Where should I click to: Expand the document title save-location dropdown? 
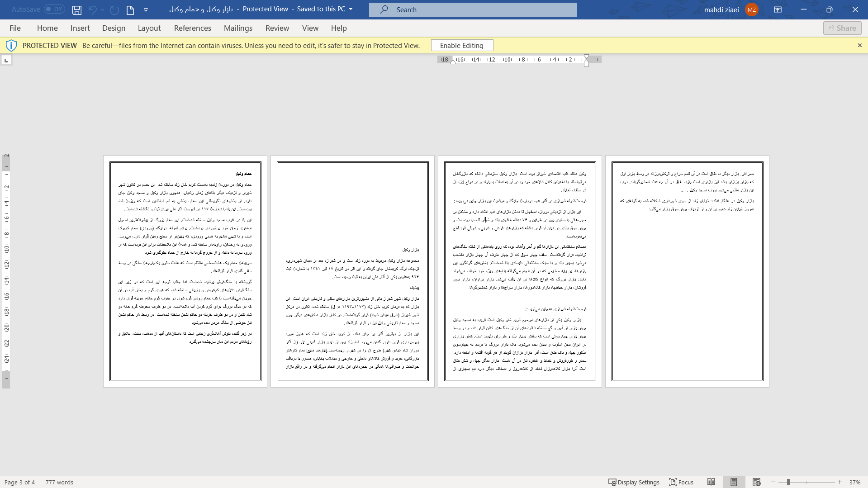[351, 9]
